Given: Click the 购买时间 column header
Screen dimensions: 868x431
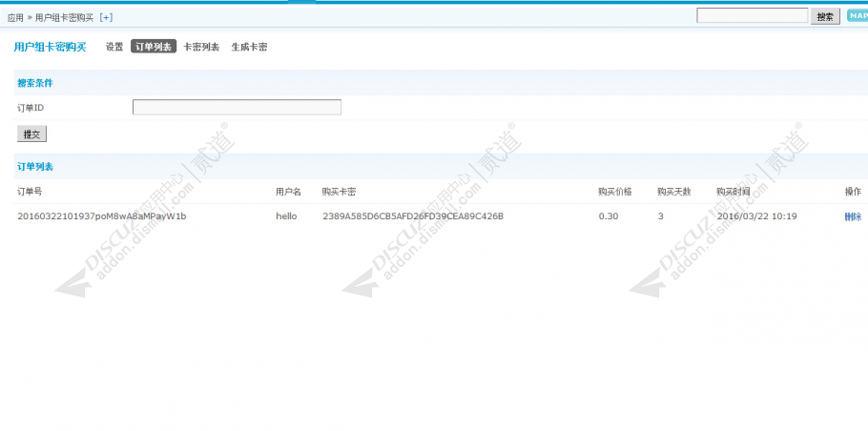Looking at the screenshot, I should pos(734,192).
